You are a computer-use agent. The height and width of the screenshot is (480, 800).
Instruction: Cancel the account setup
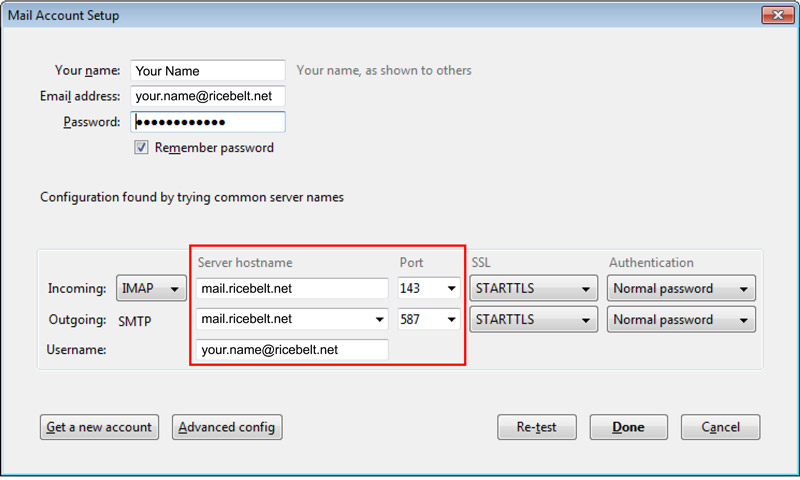(720, 427)
